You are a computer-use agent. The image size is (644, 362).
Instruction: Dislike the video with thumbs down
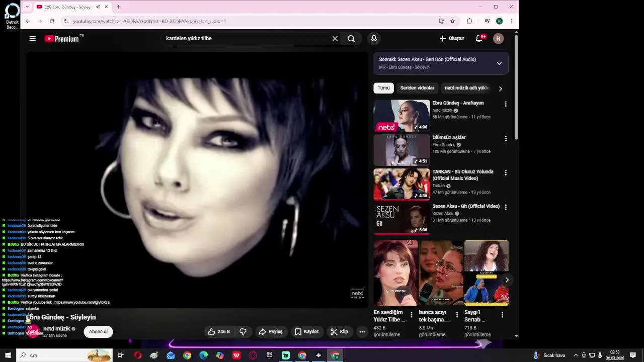243,332
